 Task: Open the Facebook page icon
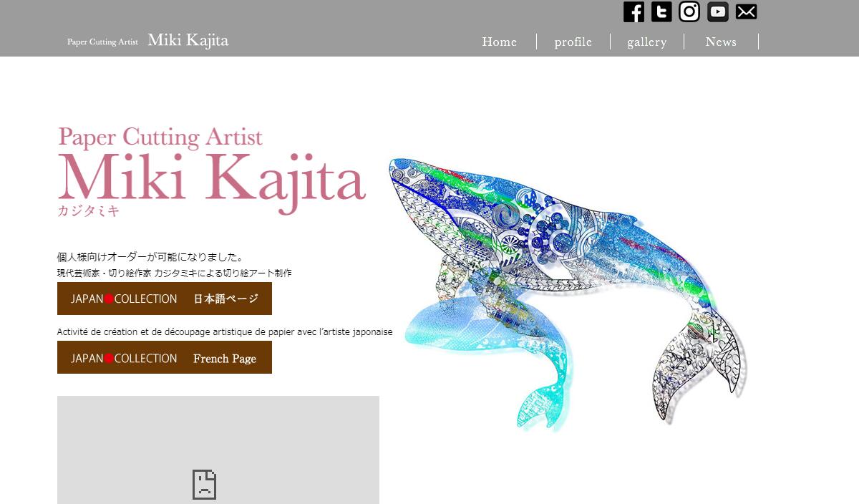click(634, 11)
